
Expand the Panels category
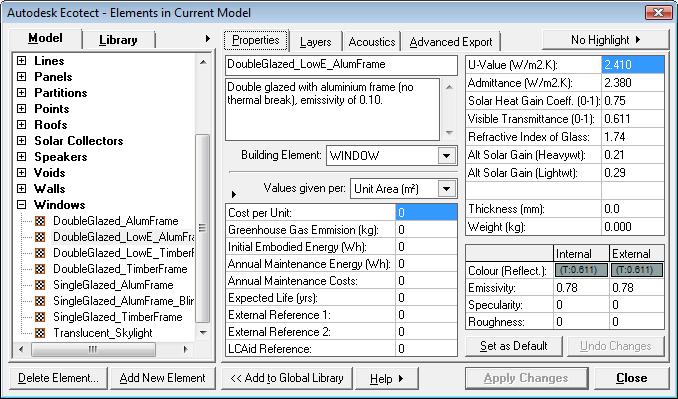[x=22, y=77]
